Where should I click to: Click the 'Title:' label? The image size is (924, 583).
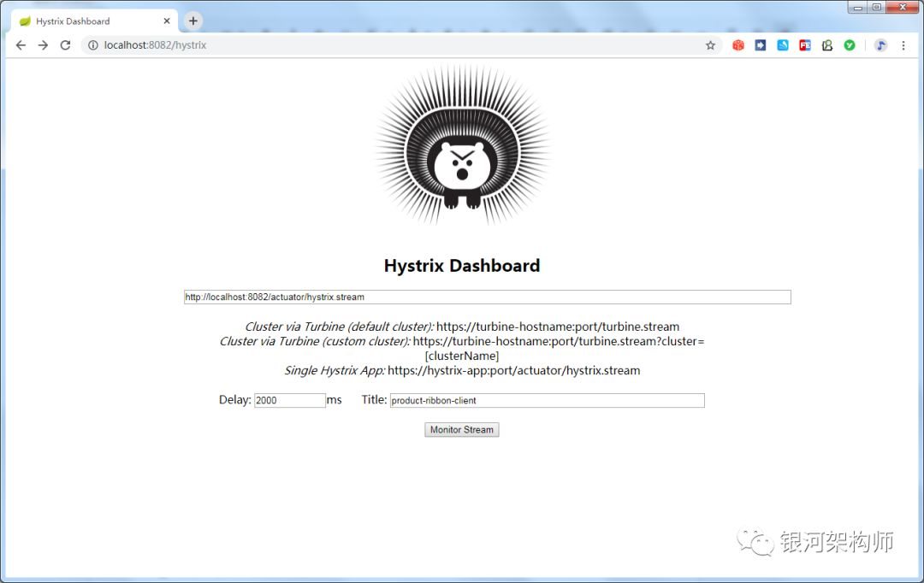click(x=374, y=400)
